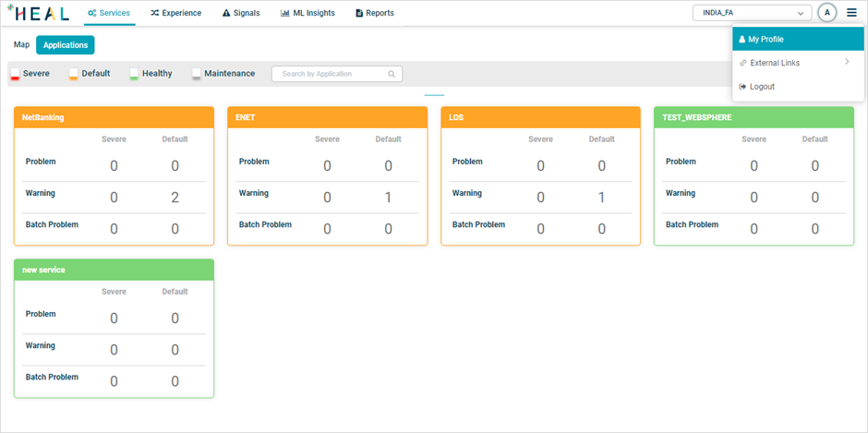The width and height of the screenshot is (868, 433).
Task: Choose Logout from the user menu
Action: coord(762,87)
